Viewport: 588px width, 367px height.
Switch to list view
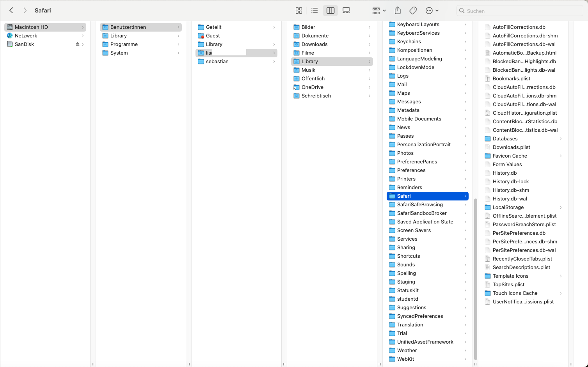click(314, 11)
